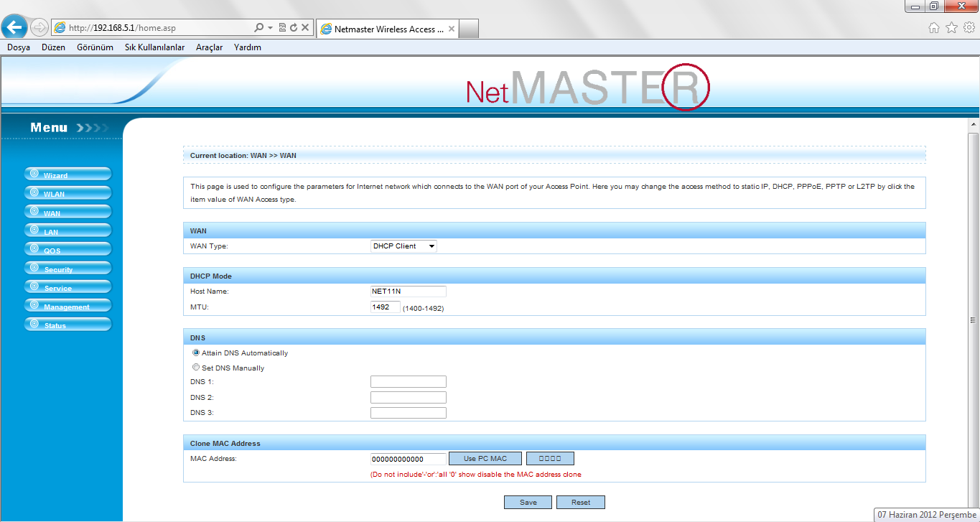Viewport: 980px width, 522px height.
Task: Close the Netmaster Wireless Access tab
Action: 451,29
